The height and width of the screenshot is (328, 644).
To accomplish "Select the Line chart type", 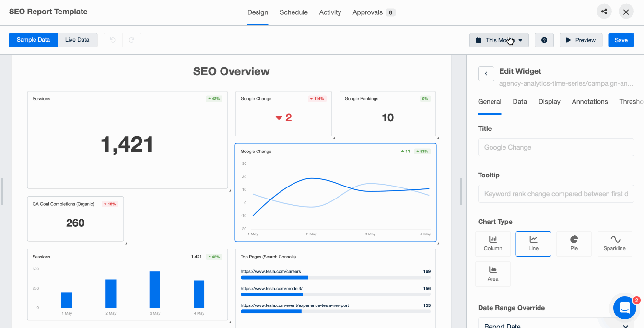I will tap(533, 244).
